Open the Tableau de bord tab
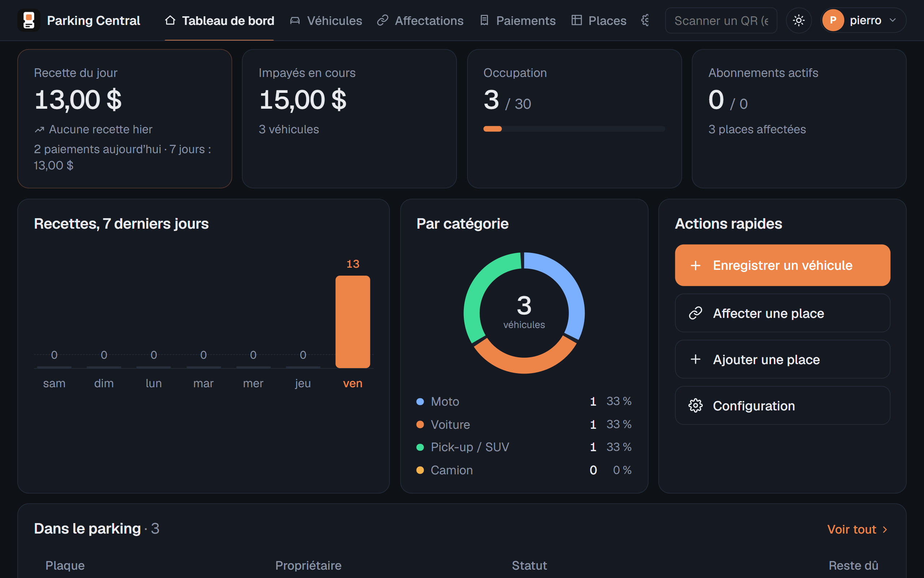 [219, 20]
